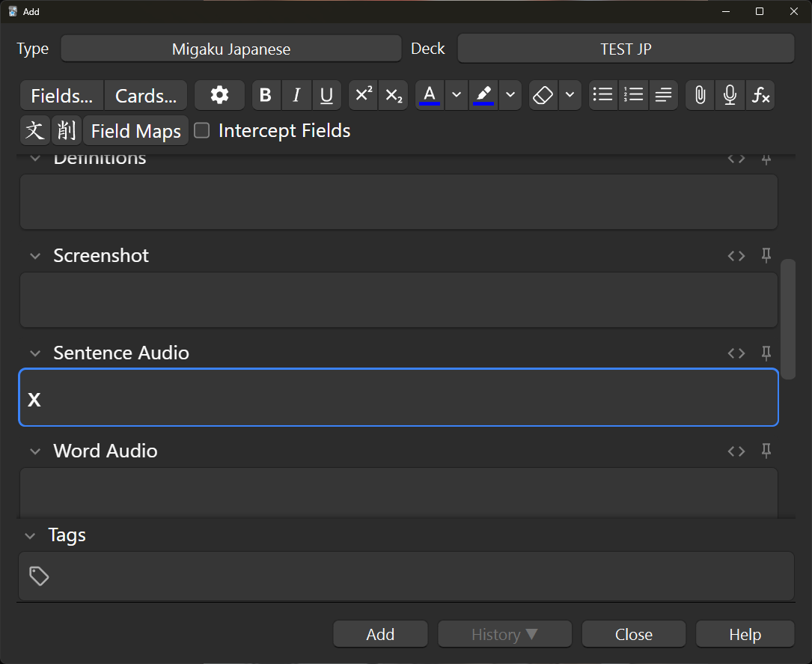Toggle bold text formatting
Screen dimensions: 812x664
pyautogui.click(x=265, y=96)
